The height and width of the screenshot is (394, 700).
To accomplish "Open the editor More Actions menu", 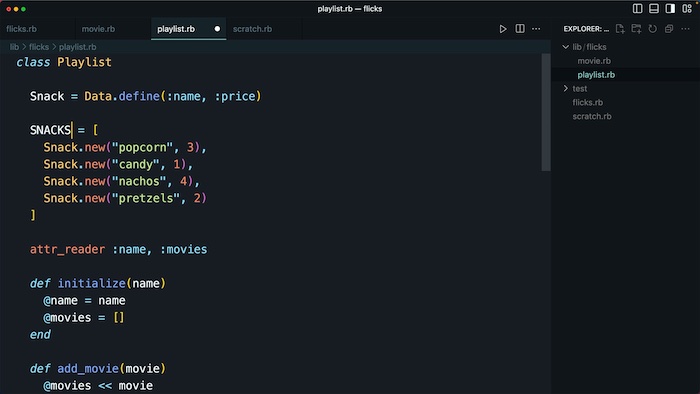I will (x=536, y=29).
